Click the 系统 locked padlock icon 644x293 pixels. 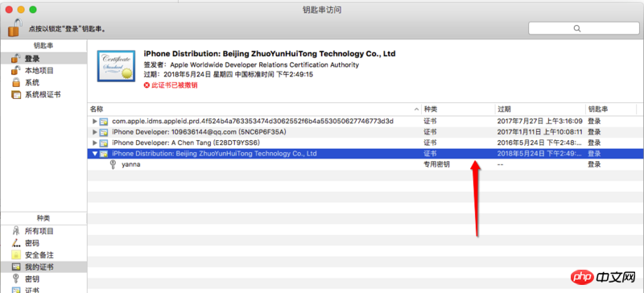click(16, 83)
